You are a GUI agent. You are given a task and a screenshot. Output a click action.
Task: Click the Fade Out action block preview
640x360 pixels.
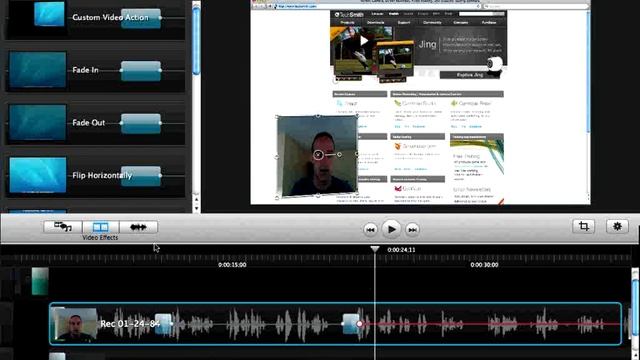[x=141, y=123]
